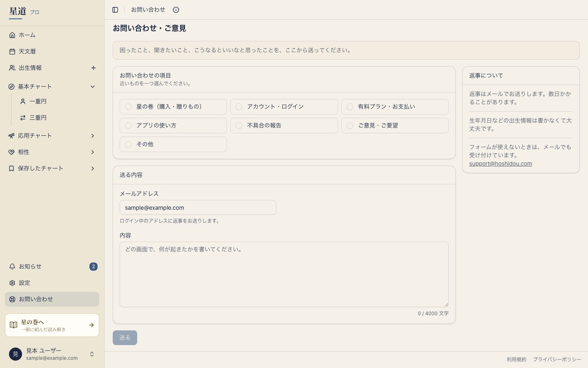
Task: Click the メールアドレス input field
Action: [x=198, y=207]
